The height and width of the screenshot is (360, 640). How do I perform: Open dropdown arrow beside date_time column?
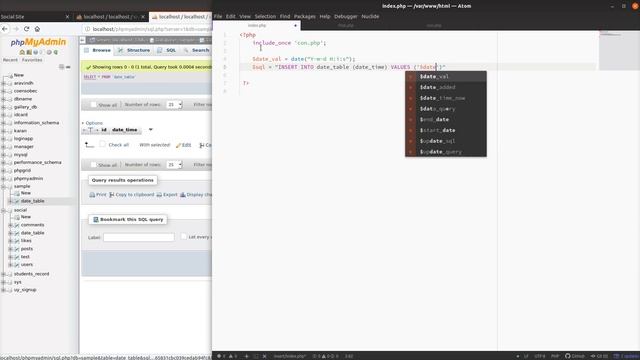coord(151,130)
